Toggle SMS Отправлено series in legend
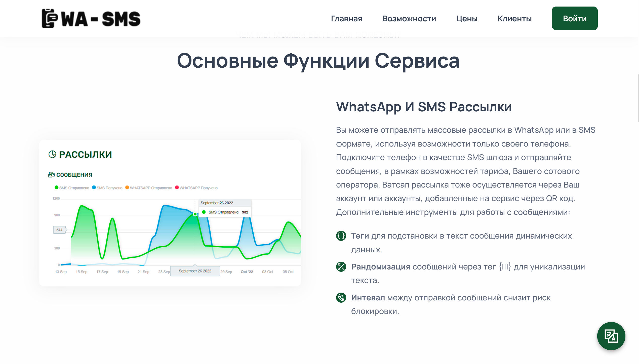639x364 pixels. tap(72, 188)
